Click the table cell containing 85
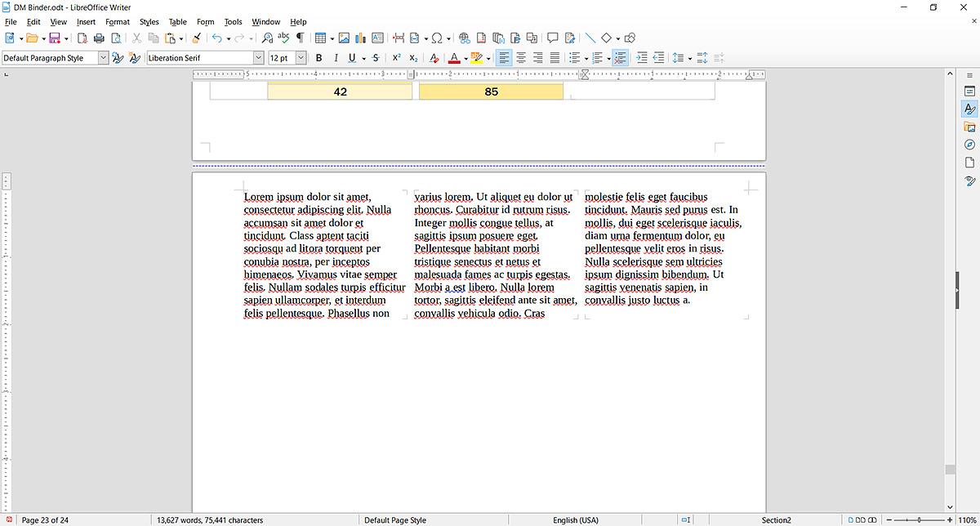980x526 pixels. (x=491, y=91)
